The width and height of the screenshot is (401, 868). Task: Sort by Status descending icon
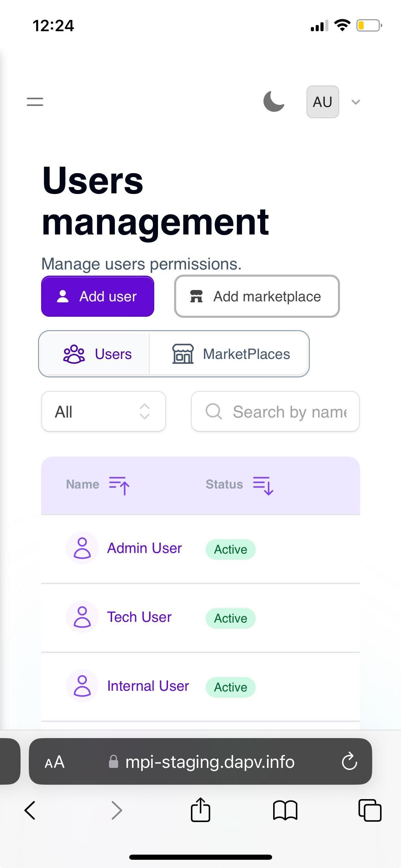pyautogui.click(x=263, y=485)
